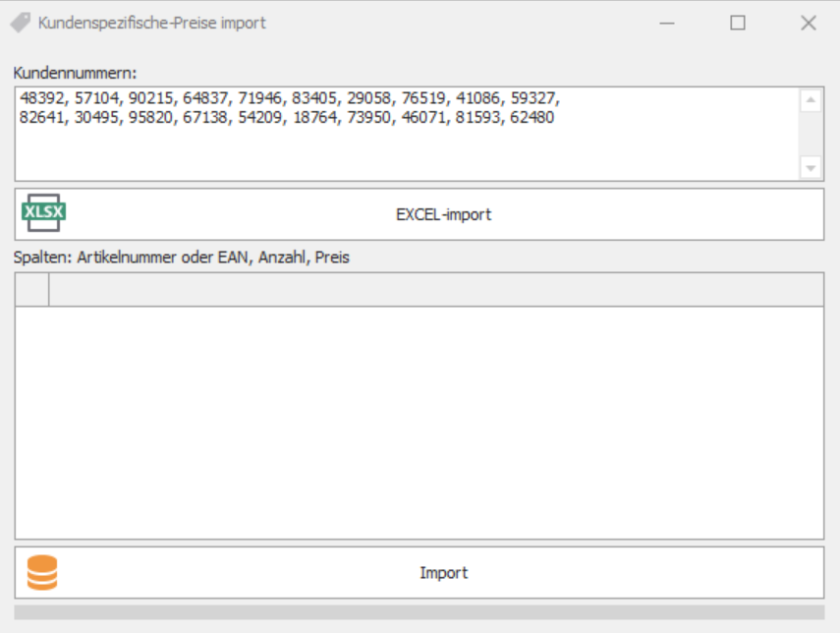Click the Kundennummern scrollbar track between arrows
The width and height of the screenshot is (840, 633).
pyautogui.click(x=811, y=134)
